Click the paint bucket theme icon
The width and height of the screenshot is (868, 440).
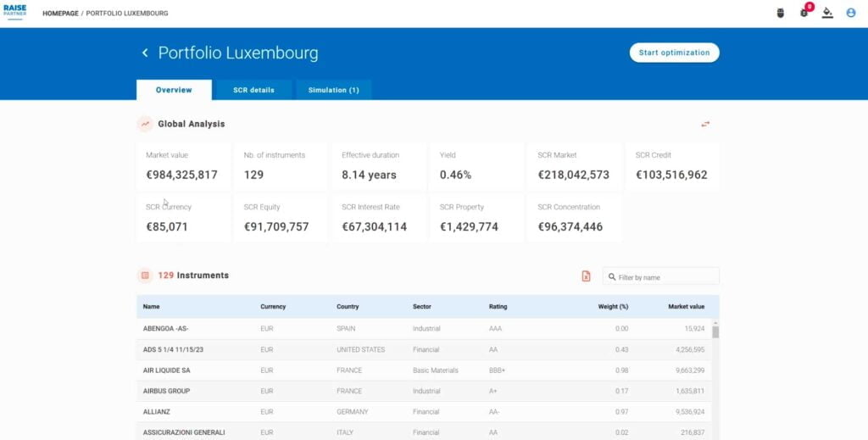point(827,13)
